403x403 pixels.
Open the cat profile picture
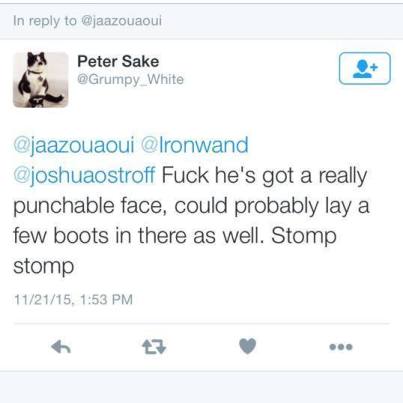[40, 80]
